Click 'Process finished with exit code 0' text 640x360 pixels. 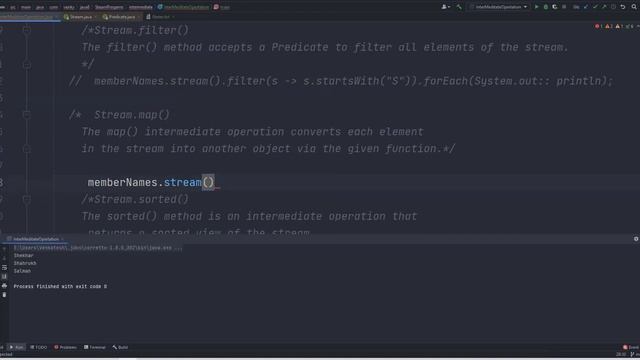(60, 287)
